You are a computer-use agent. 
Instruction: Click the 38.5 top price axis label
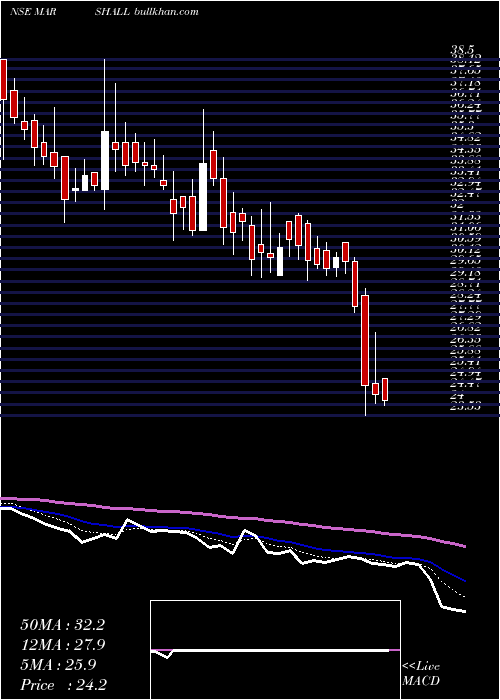(x=462, y=50)
